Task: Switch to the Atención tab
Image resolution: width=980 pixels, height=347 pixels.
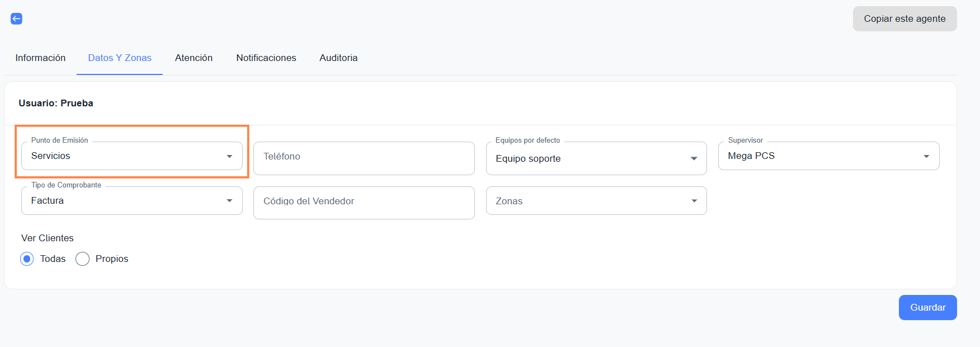Action: click(x=194, y=58)
